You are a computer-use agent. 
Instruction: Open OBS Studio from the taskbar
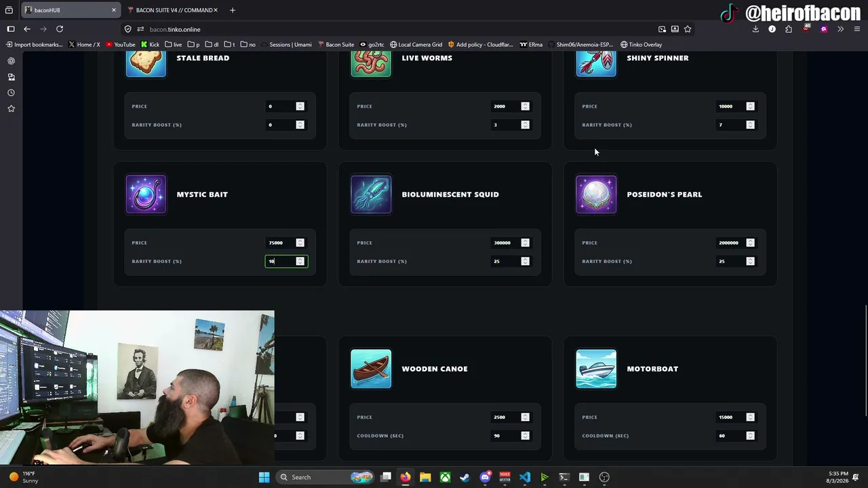(604, 477)
